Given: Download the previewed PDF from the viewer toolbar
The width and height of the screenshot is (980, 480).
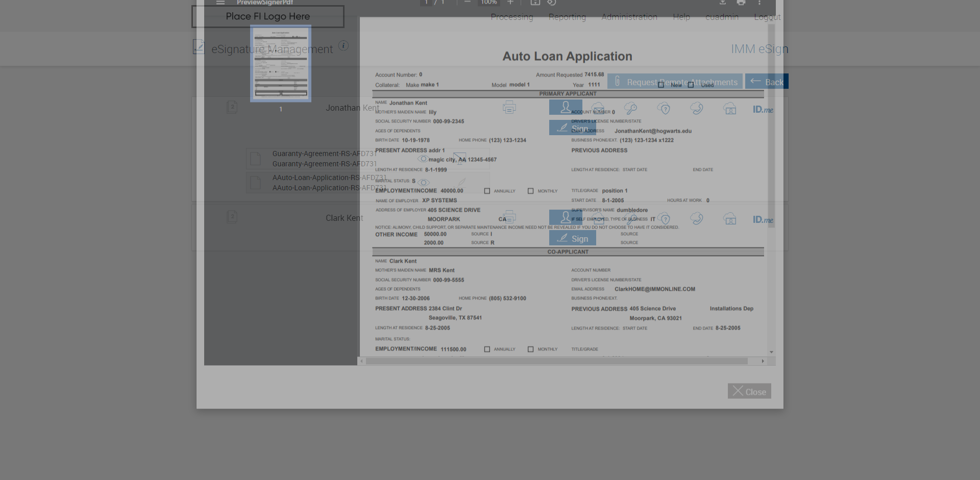Looking at the screenshot, I should pyautogui.click(x=723, y=3).
